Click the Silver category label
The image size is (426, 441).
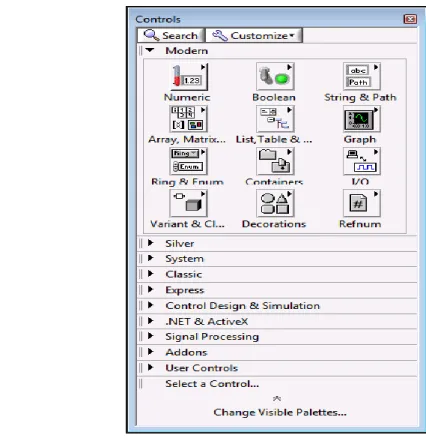[180, 243]
